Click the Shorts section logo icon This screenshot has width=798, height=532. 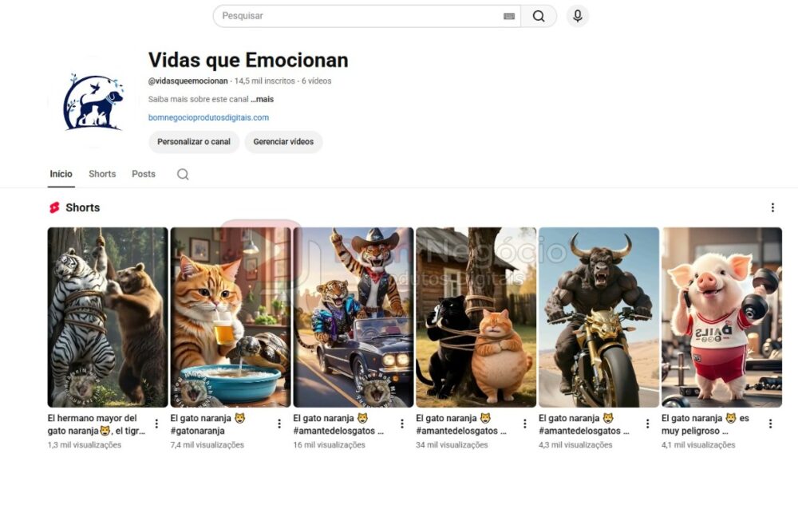coord(54,207)
